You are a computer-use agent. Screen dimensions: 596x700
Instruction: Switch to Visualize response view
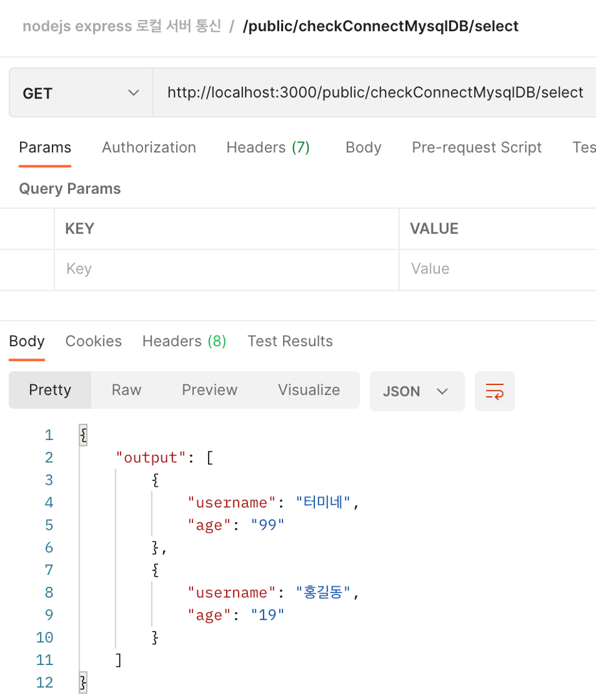pos(309,390)
